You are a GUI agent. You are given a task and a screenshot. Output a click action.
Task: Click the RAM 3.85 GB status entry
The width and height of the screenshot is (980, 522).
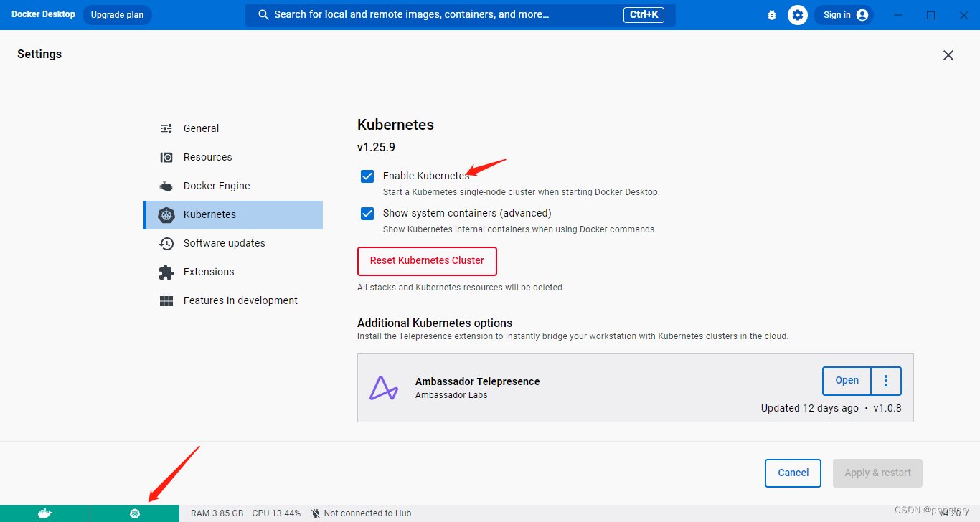click(217, 513)
